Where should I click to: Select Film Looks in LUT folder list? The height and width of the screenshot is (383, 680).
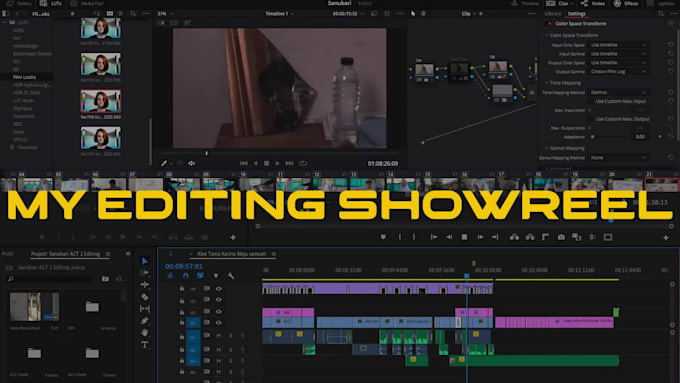24,77
